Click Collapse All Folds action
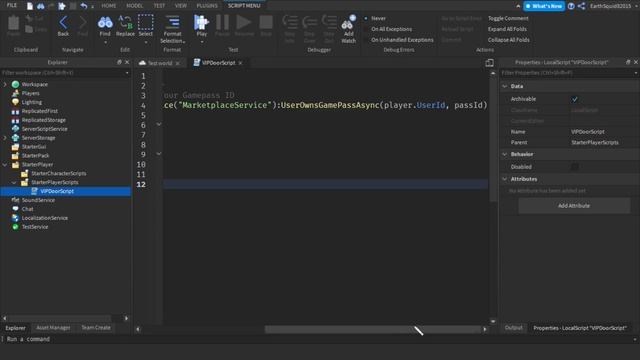Image resolution: width=640 pixels, height=360 pixels. (x=509, y=40)
